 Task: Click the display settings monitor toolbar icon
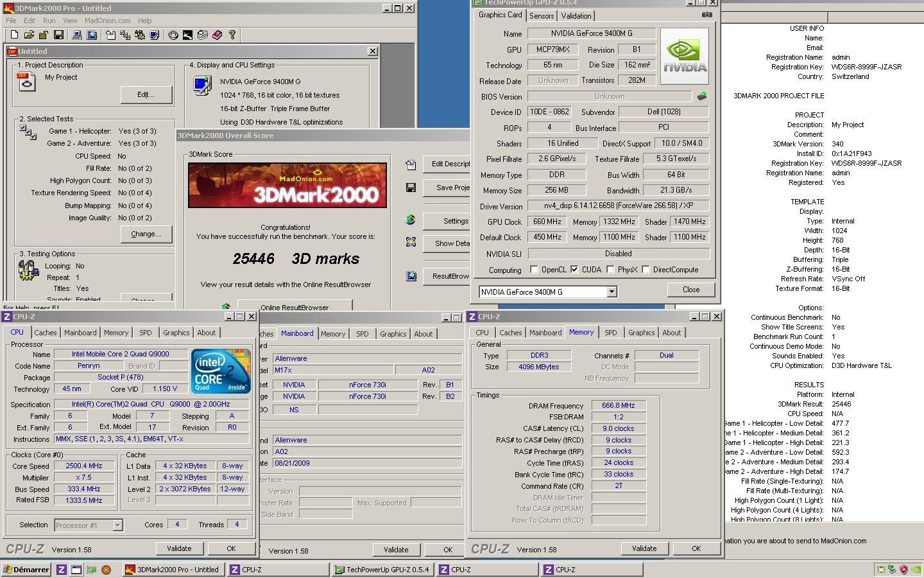(x=155, y=35)
